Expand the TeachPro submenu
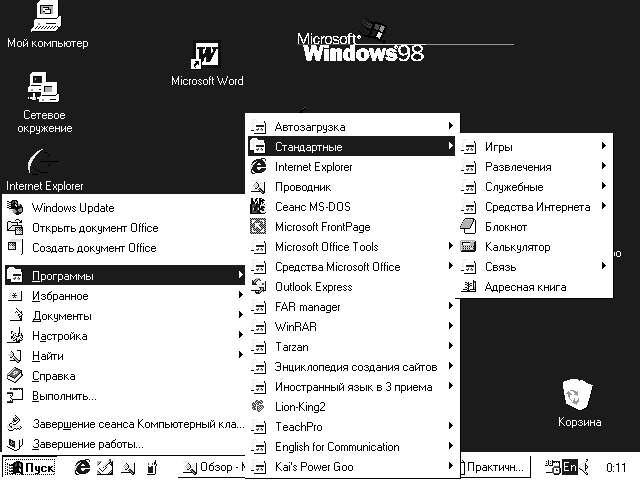Viewport: 640px width, 480px height. 352,427
